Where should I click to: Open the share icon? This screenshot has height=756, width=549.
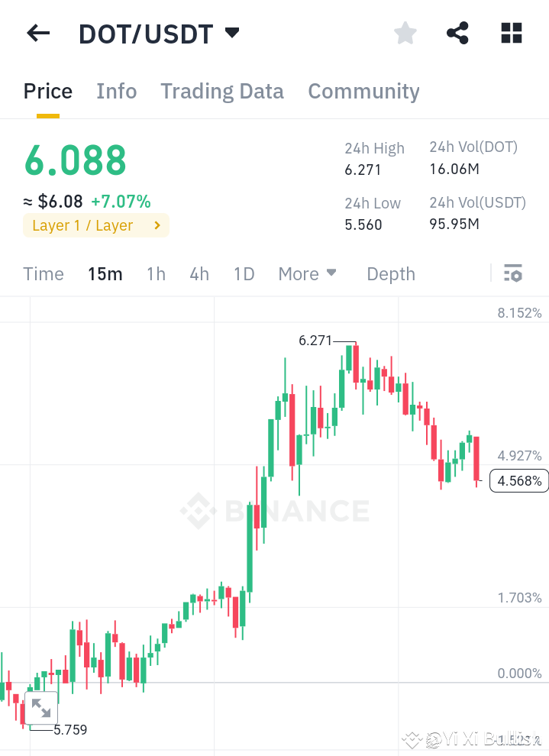pos(457,33)
